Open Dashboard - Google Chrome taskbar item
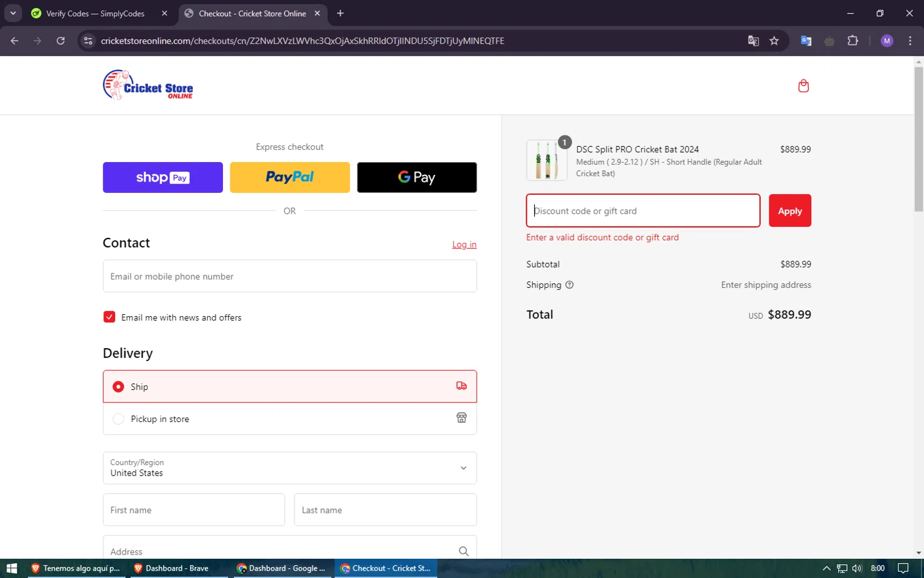 [281, 568]
